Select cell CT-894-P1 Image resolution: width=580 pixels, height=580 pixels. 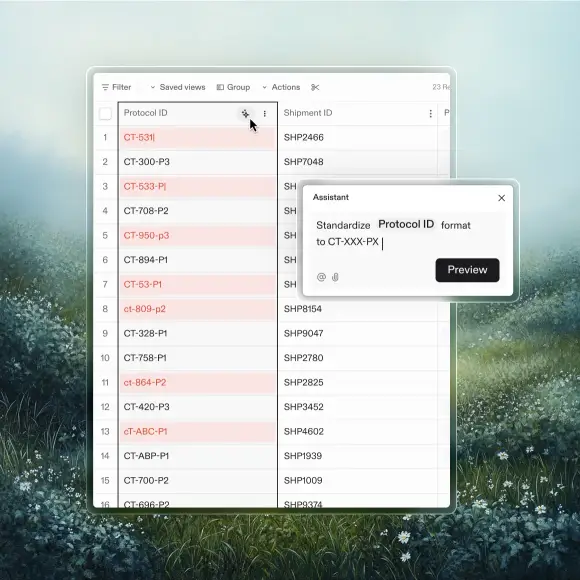pos(198,260)
